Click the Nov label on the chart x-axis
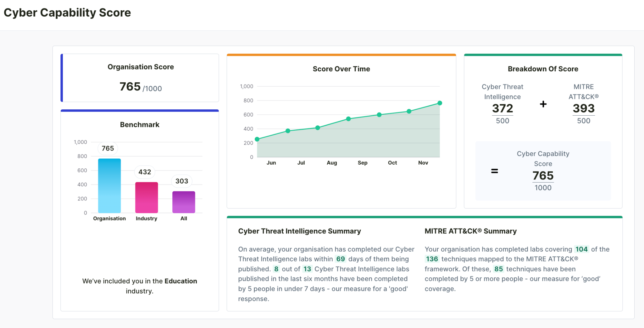 point(423,163)
